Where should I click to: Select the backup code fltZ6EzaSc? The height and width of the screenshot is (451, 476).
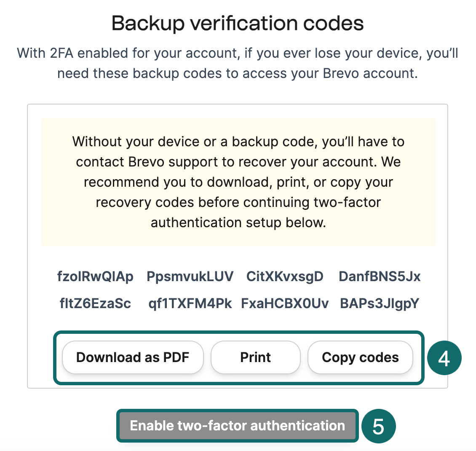(95, 303)
